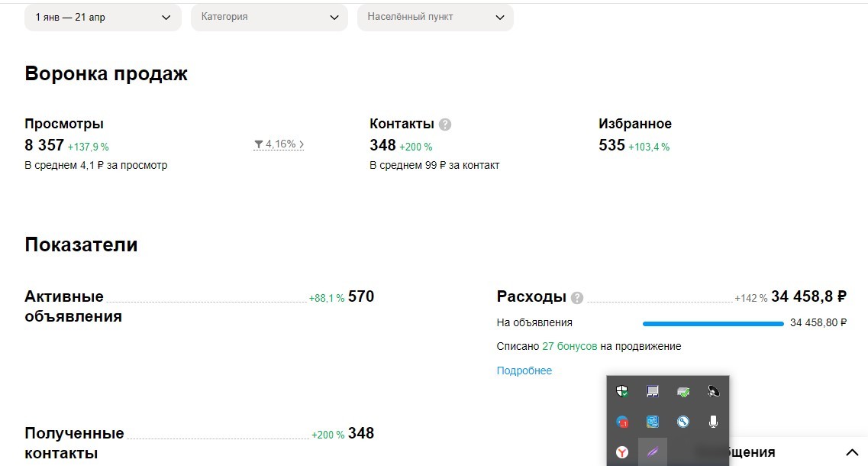Image resolution: width=868 pixels, height=466 pixels.
Task: Expand the messages panel with the up chevron
Action: pos(852,453)
